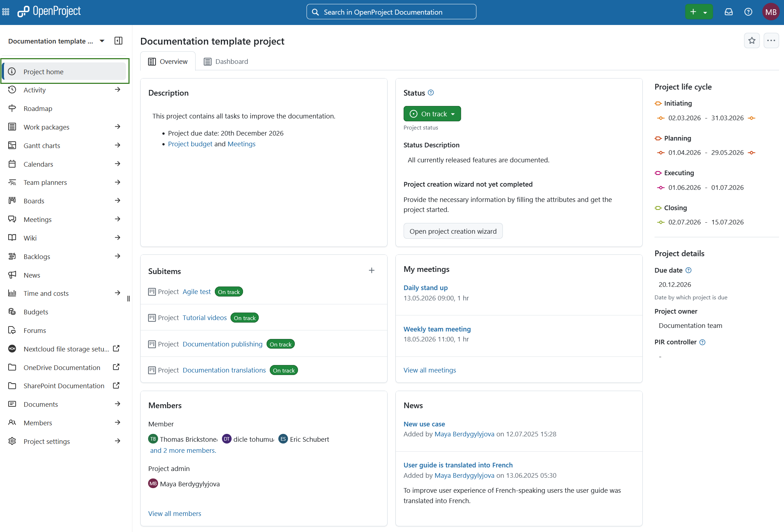Expand Calendars submenu arrow
The width and height of the screenshot is (784, 532).
118,164
